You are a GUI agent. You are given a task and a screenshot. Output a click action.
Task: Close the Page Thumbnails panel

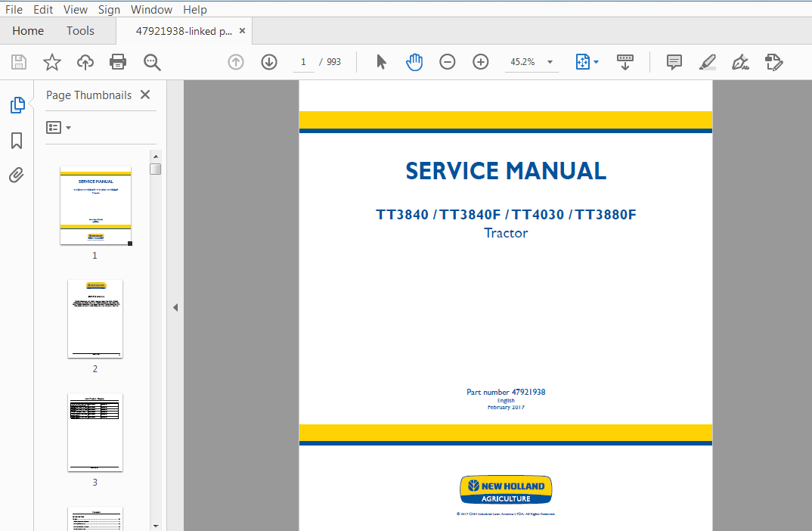[145, 95]
